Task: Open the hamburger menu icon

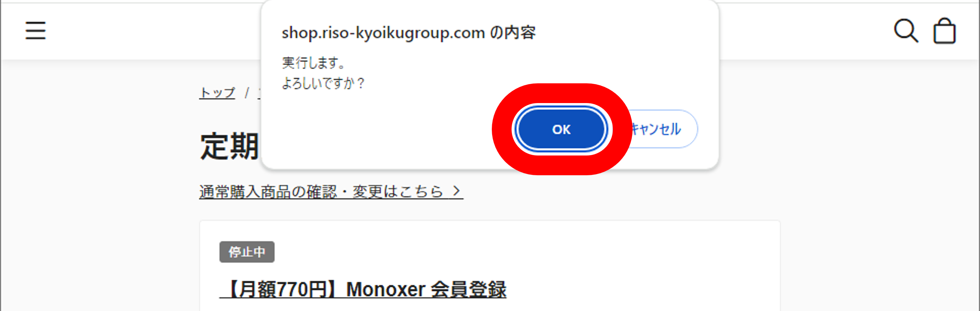Action: (x=35, y=31)
